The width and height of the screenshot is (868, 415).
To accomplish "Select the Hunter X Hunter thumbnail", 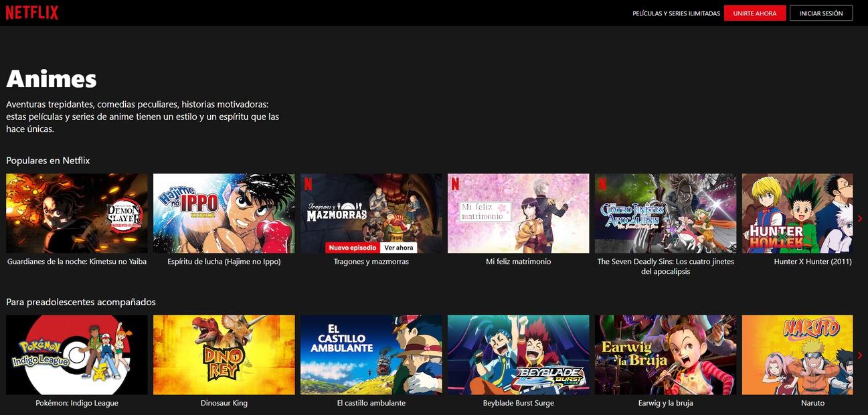I will (x=797, y=213).
